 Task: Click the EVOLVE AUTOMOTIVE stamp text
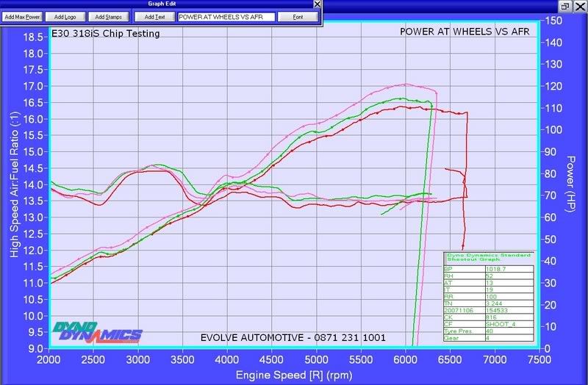[293, 338]
